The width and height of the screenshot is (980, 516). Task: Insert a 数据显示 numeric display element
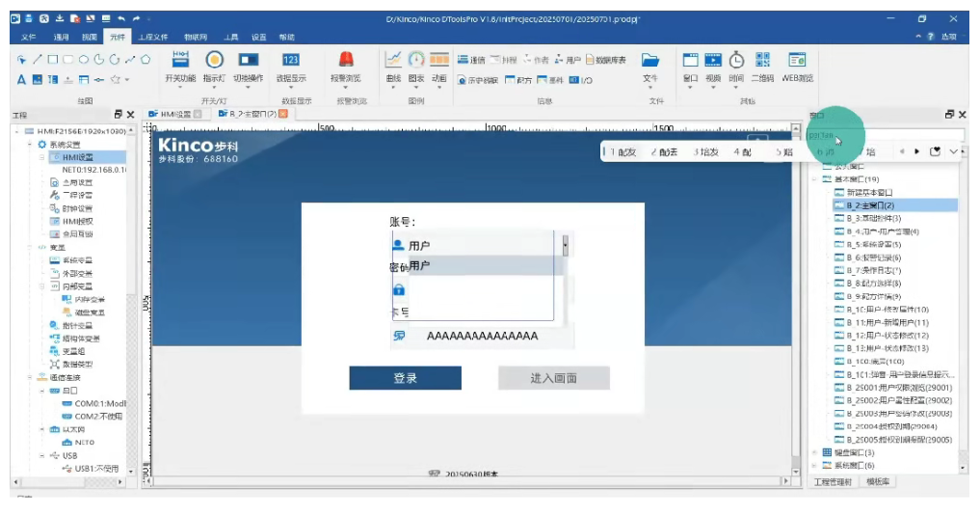pyautogui.click(x=291, y=60)
